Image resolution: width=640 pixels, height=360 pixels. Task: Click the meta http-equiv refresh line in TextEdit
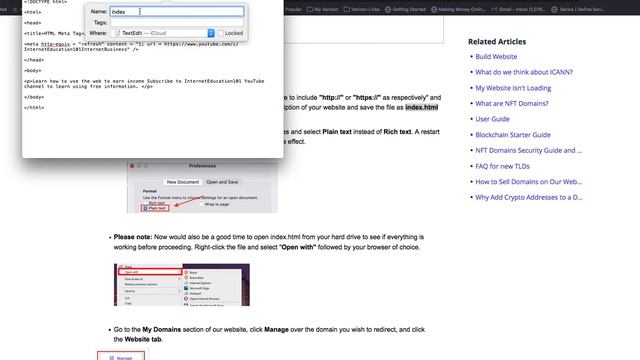click(131, 47)
